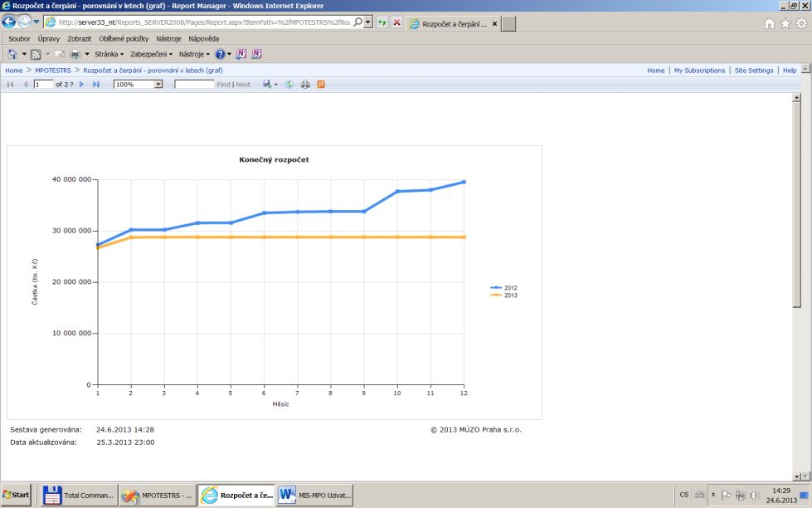The height and width of the screenshot is (508, 812).
Task: Expand the Stránka command bar dropdown
Action: pos(109,54)
